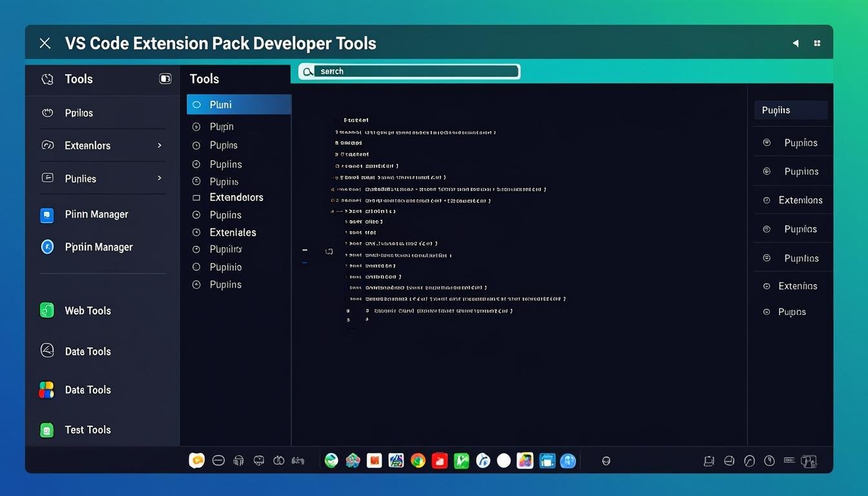Screen dimensions: 868x496
Task: Click the clock icon in bottom right tray
Action: tap(769, 461)
